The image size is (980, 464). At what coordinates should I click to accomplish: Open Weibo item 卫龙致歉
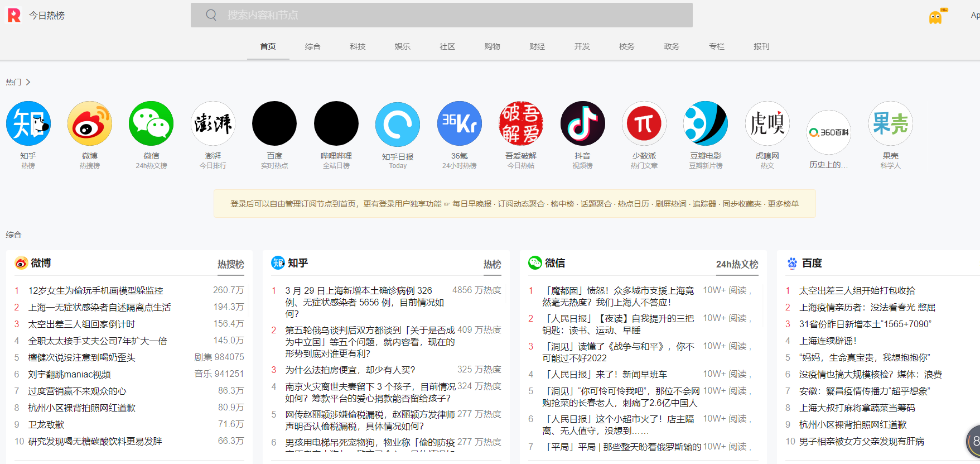coord(46,424)
